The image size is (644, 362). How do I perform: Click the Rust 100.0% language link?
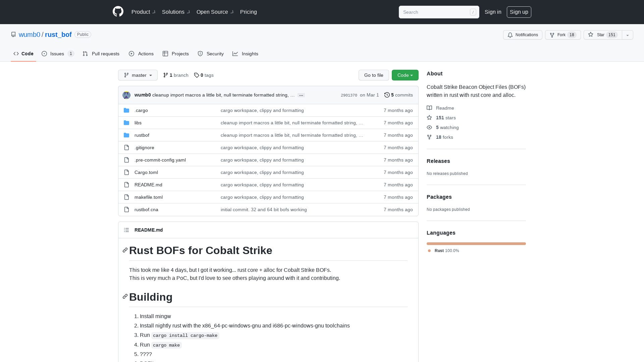[443, 251]
